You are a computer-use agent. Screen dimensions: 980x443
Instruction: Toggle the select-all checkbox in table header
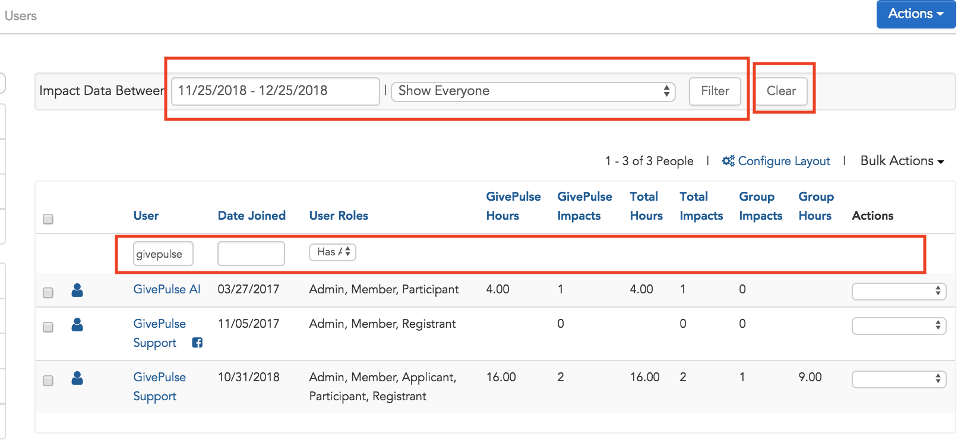[48, 219]
